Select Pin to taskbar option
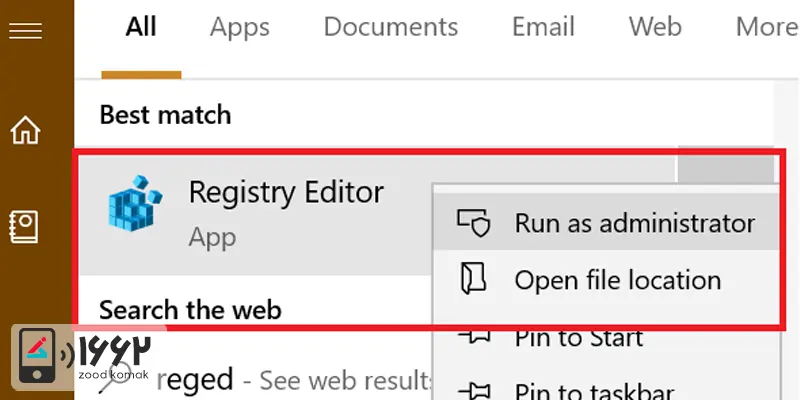 pyautogui.click(x=594, y=392)
